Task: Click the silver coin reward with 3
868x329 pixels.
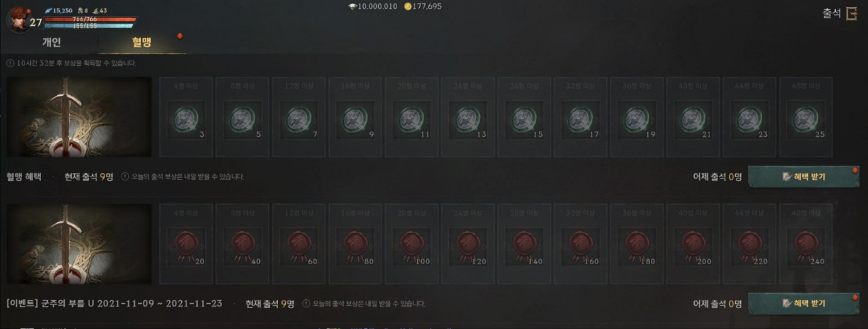Action: point(186,117)
